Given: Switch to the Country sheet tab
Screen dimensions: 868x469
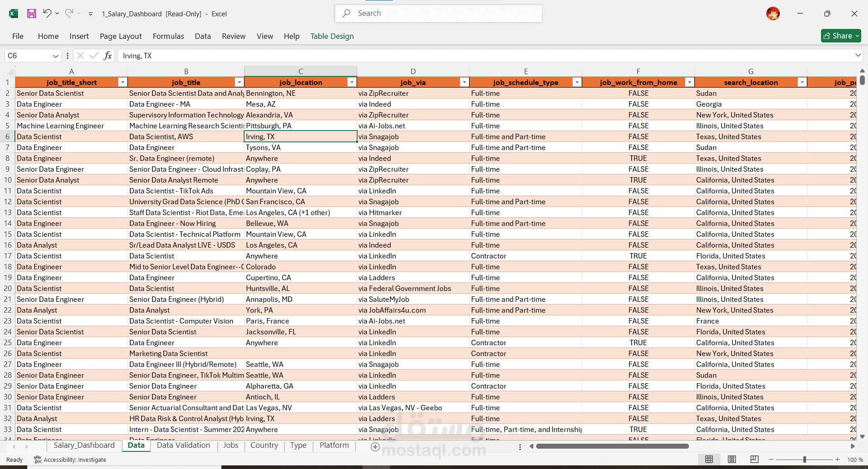Looking at the screenshot, I should (x=264, y=446).
